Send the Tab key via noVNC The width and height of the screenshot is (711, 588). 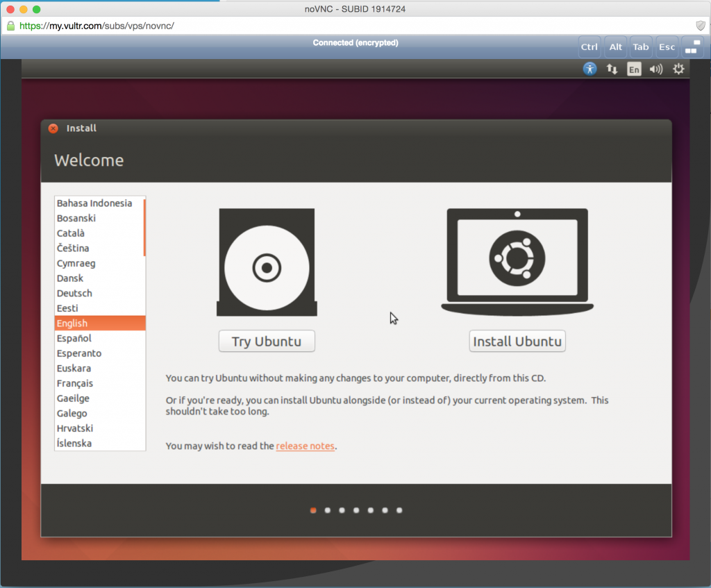click(x=641, y=47)
